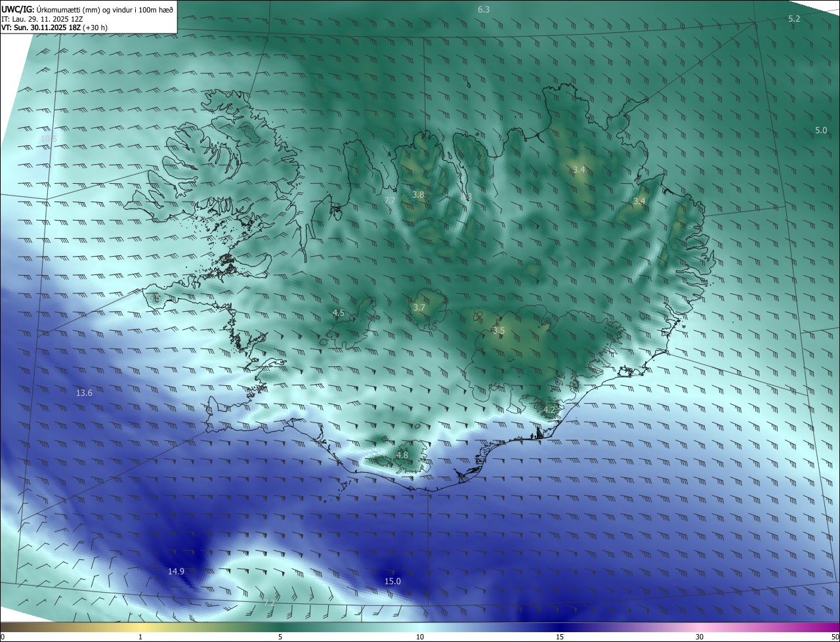Click the 30 tick label on the color scale
Viewport: 840px width, 642px height.
click(700, 637)
